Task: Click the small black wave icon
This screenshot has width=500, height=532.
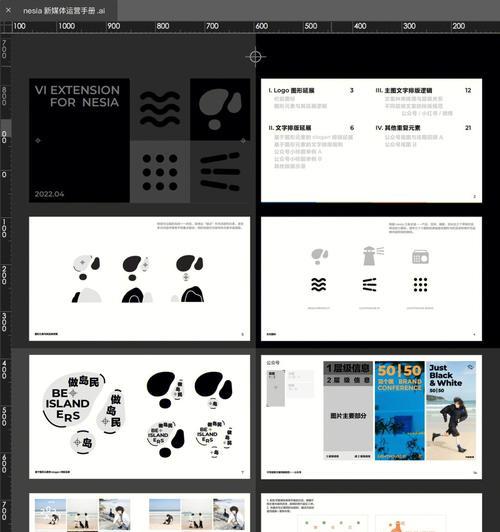Action: pyautogui.click(x=319, y=285)
